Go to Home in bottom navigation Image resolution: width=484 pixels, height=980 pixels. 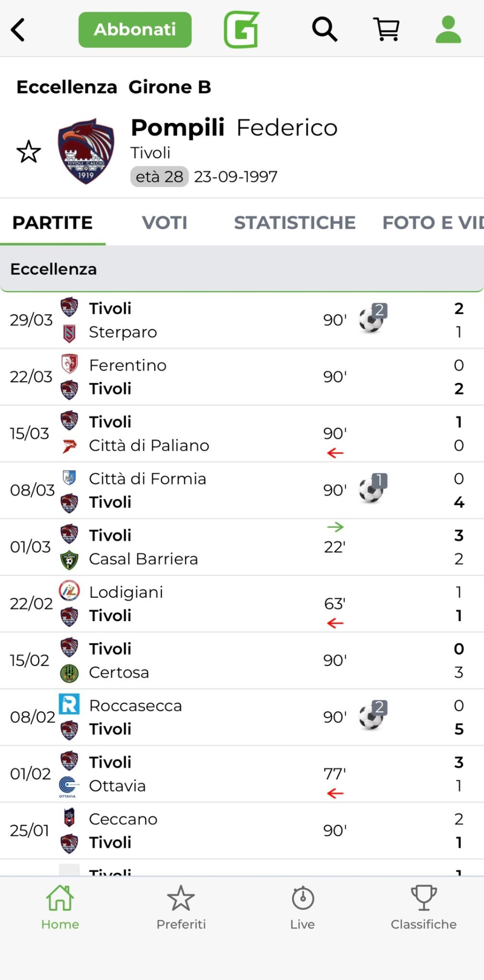click(x=60, y=908)
